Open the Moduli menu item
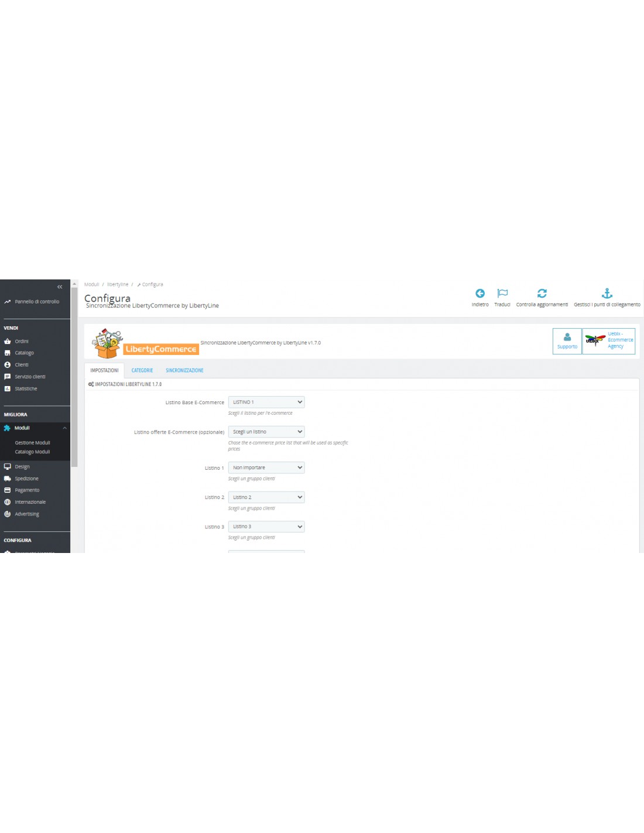The height and width of the screenshot is (833, 644). coord(35,428)
